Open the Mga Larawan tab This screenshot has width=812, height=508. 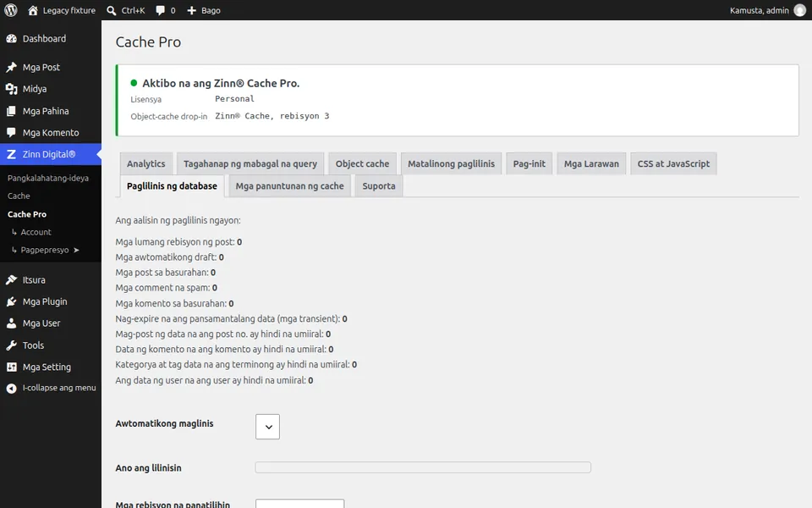(591, 163)
